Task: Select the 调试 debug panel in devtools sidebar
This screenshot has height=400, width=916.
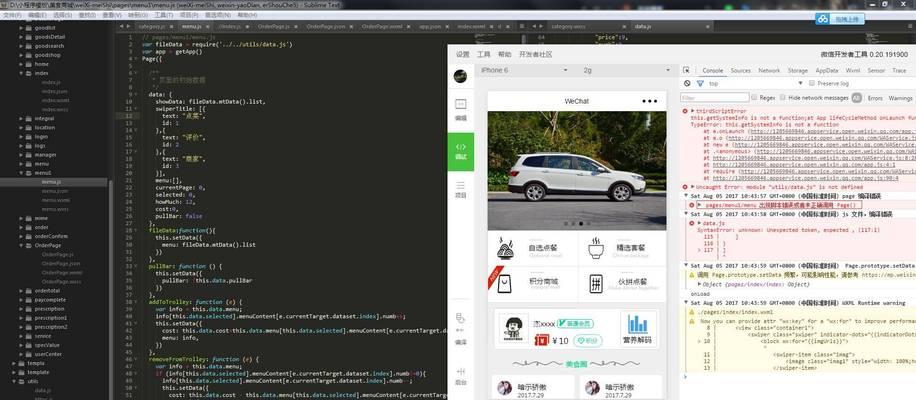Action: [460, 151]
